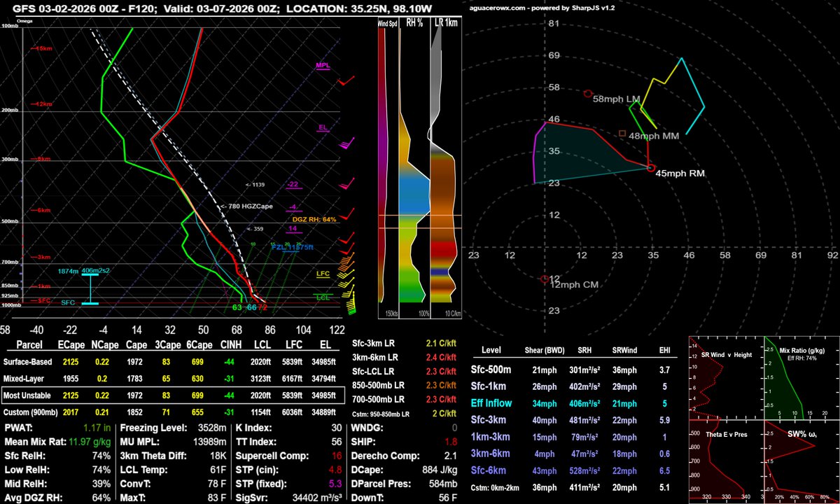The width and height of the screenshot is (840, 504).
Task: Click the SHIP value 1.8
Action: coord(451,441)
